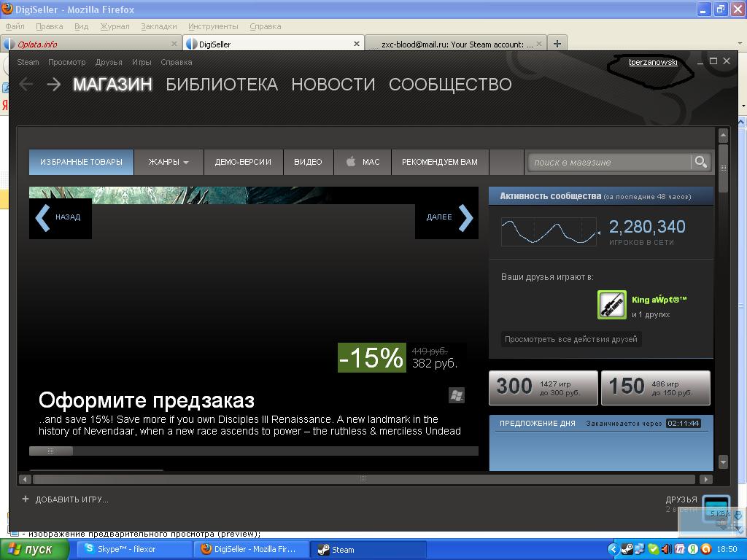
Task: Open King aWp€®™ friend avatar
Action: 612,305
